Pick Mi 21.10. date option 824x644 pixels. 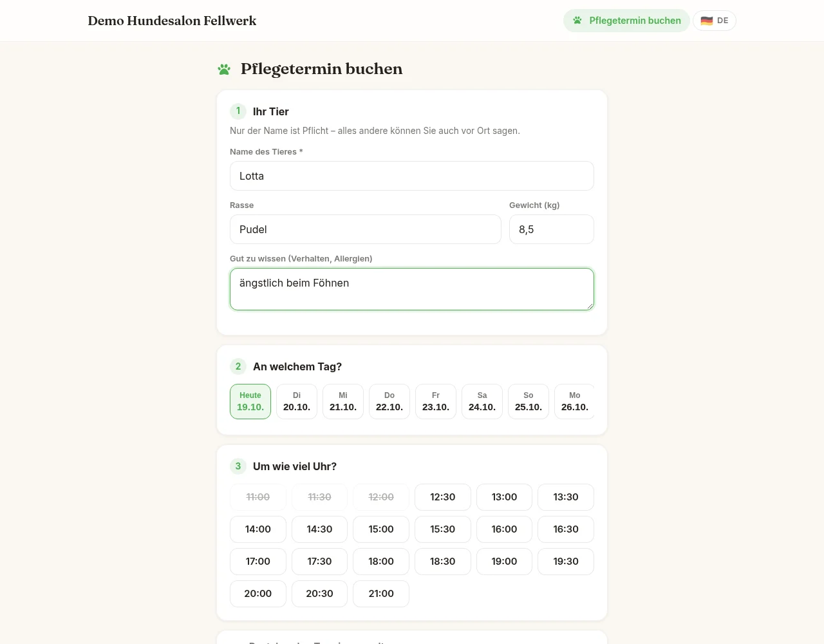343,402
